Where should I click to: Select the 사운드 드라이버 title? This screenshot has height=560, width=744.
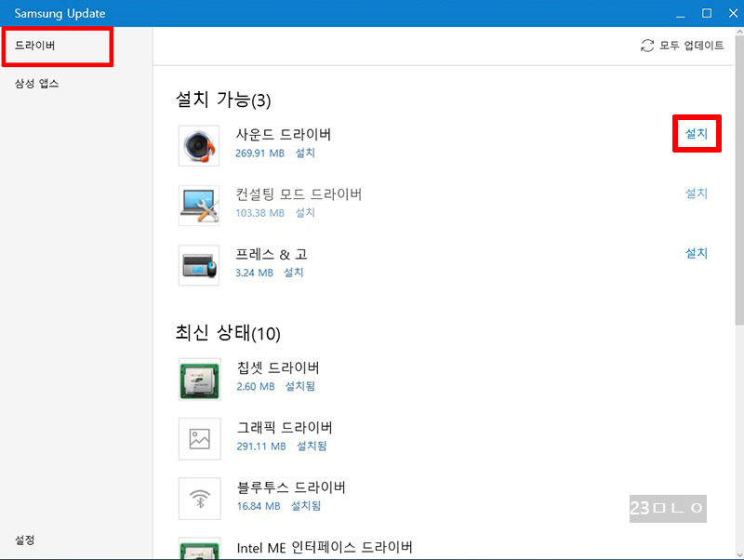(x=284, y=134)
